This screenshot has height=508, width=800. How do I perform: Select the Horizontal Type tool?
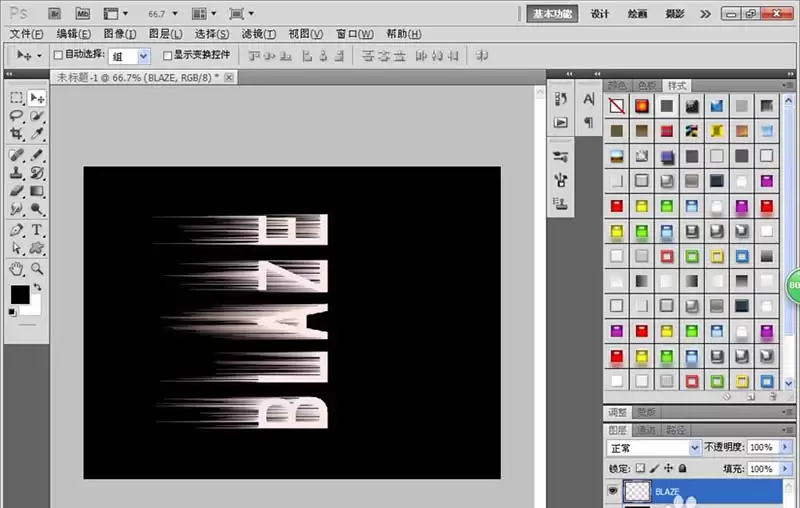click(x=37, y=230)
